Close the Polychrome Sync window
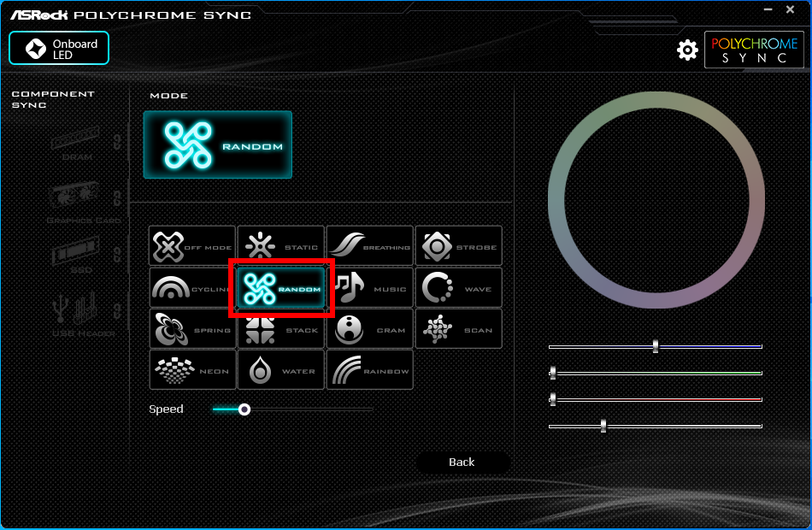812x530 pixels. tap(791, 9)
